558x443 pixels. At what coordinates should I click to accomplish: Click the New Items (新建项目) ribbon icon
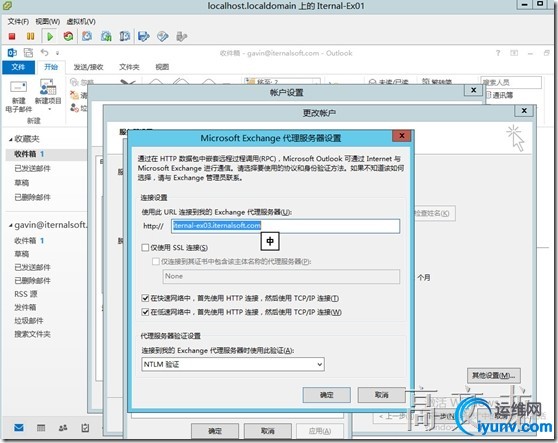click(x=48, y=95)
